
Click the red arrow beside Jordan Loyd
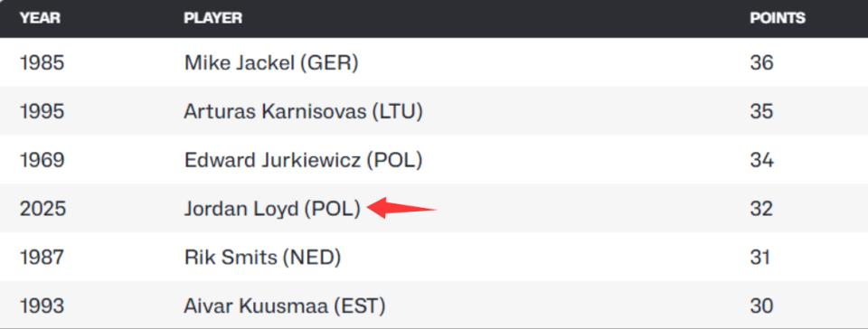pos(401,208)
